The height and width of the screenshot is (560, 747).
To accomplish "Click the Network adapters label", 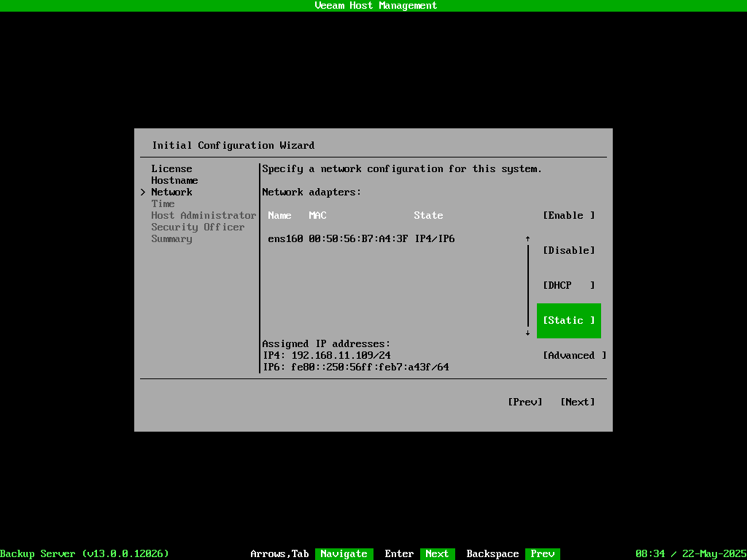I will point(311,192).
